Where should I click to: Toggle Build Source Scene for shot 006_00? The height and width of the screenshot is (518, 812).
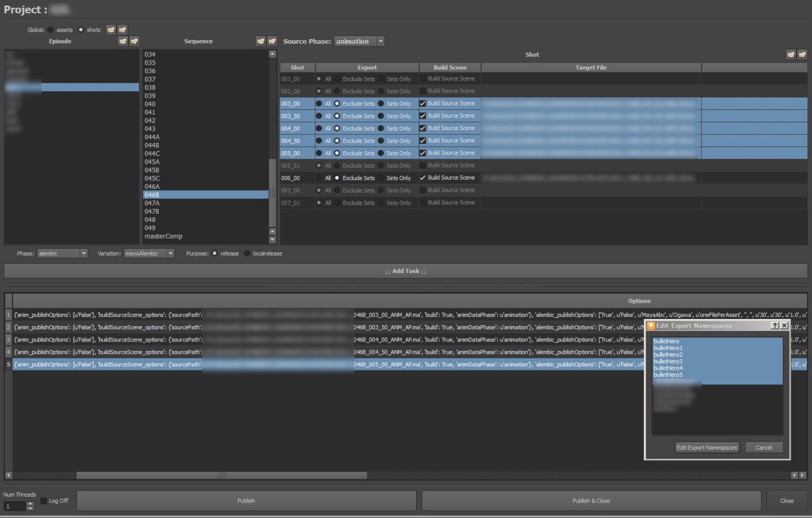pyautogui.click(x=422, y=178)
